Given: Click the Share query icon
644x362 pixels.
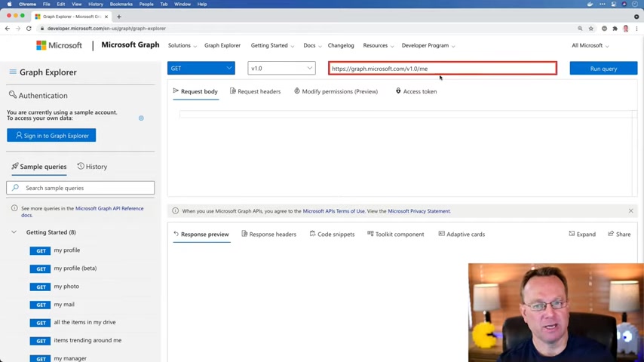Looking at the screenshot, I should click(x=619, y=234).
